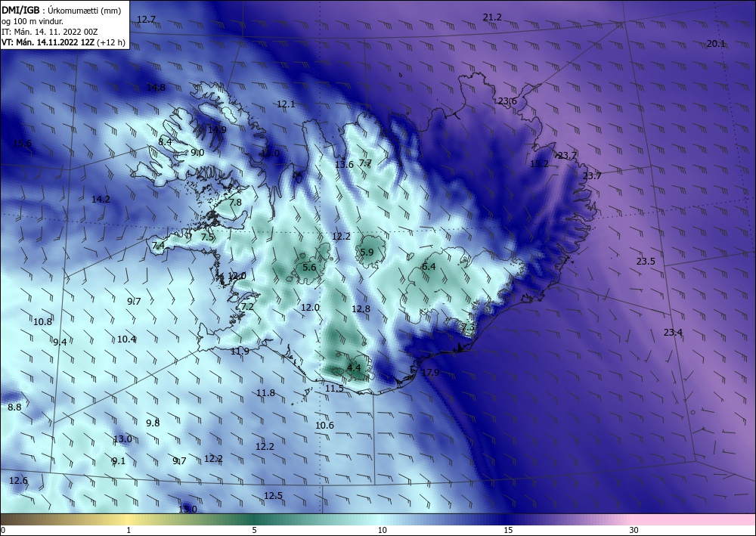Click the 'DMI/IGB : Úrkomumætti (mm)' title text
Viewport: 756px width, 536px height.
click(61, 11)
